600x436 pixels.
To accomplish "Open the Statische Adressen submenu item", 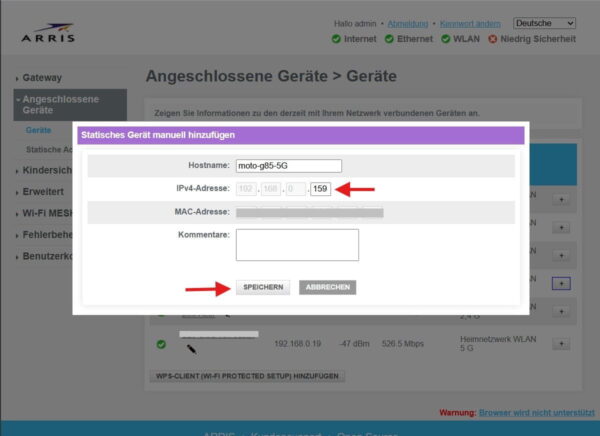I will pos(49,150).
